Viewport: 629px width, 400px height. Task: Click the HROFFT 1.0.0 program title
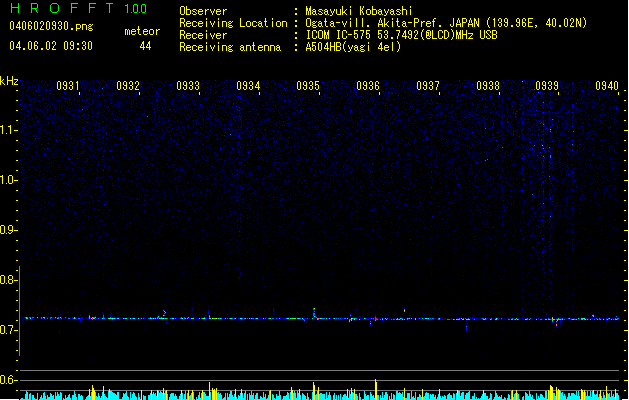coord(78,8)
